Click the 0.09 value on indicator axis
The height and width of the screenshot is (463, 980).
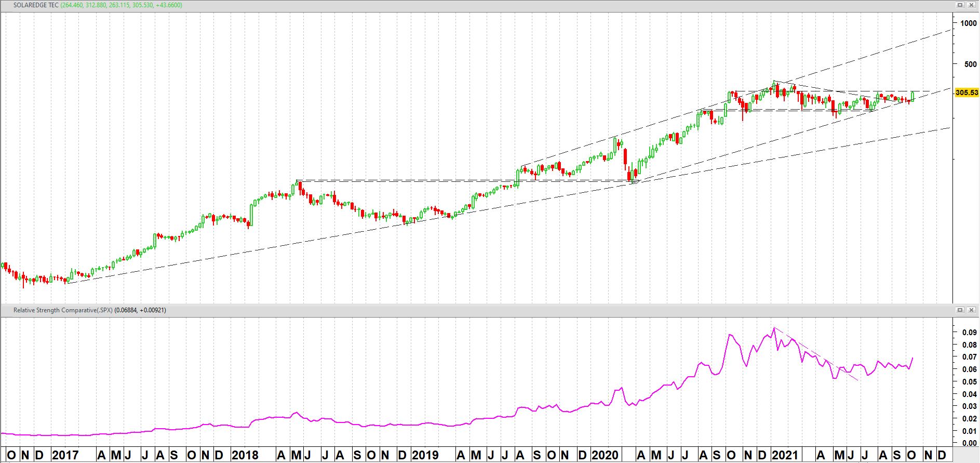click(x=970, y=332)
